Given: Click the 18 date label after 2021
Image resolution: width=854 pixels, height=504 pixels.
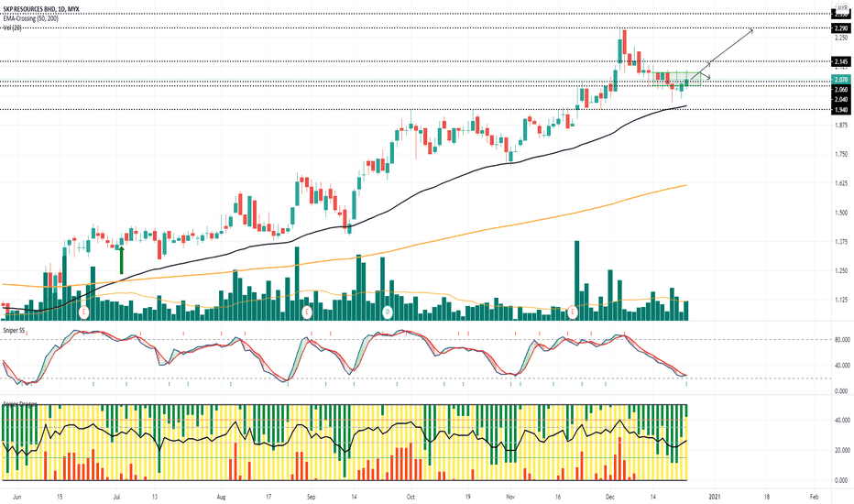Looking at the screenshot, I should click(767, 497).
